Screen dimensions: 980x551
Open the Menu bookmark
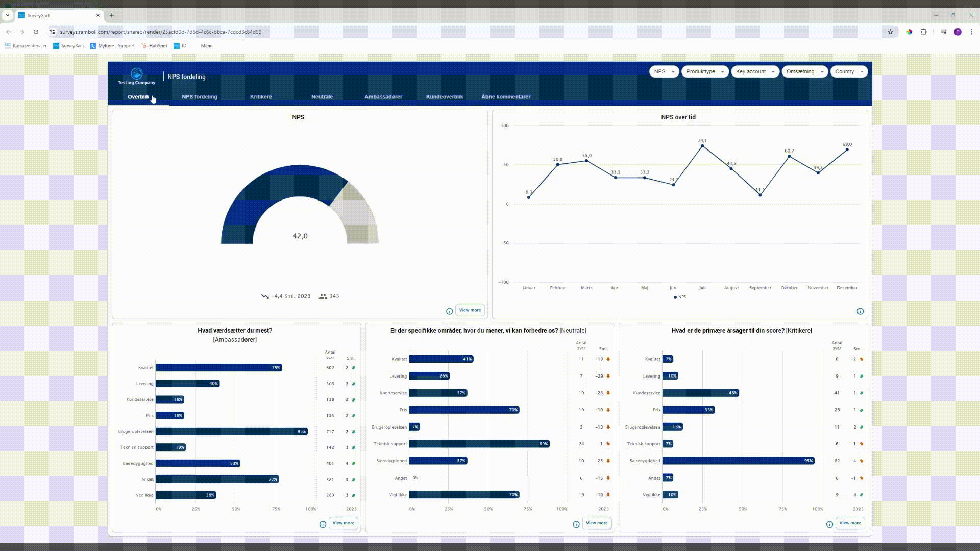coord(207,46)
